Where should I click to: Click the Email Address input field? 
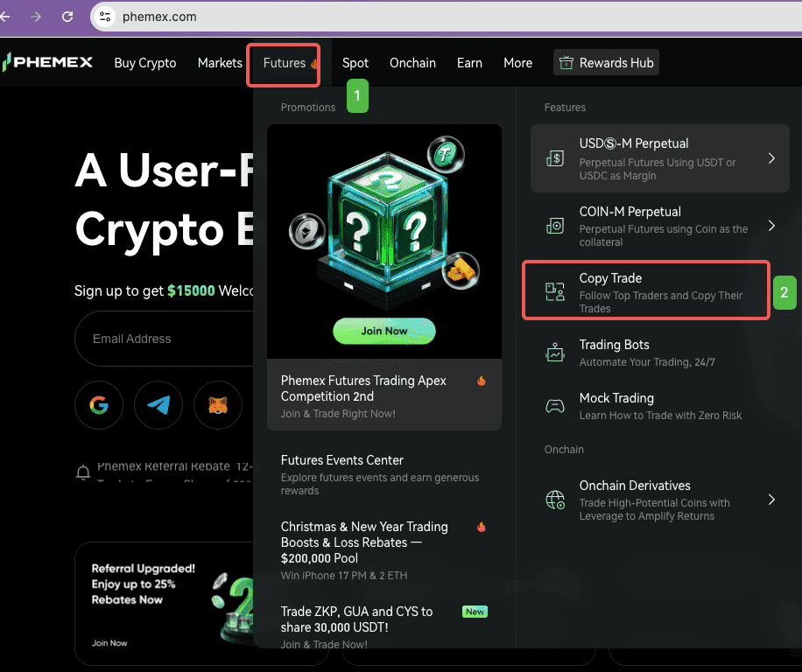point(165,339)
